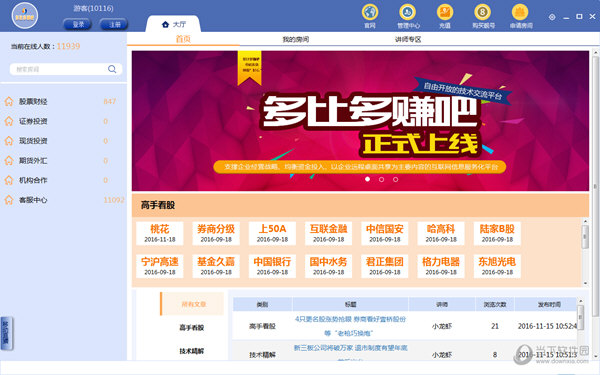Viewport: 600px width, 375px height.
Task: Open the 君正集团 stock card
Action: tap(385, 266)
